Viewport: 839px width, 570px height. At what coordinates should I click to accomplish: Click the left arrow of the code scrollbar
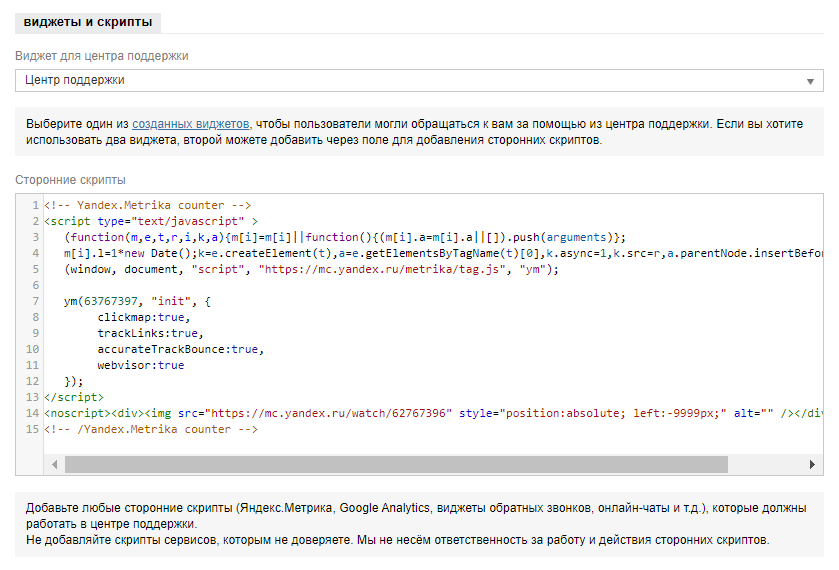tap(54, 465)
